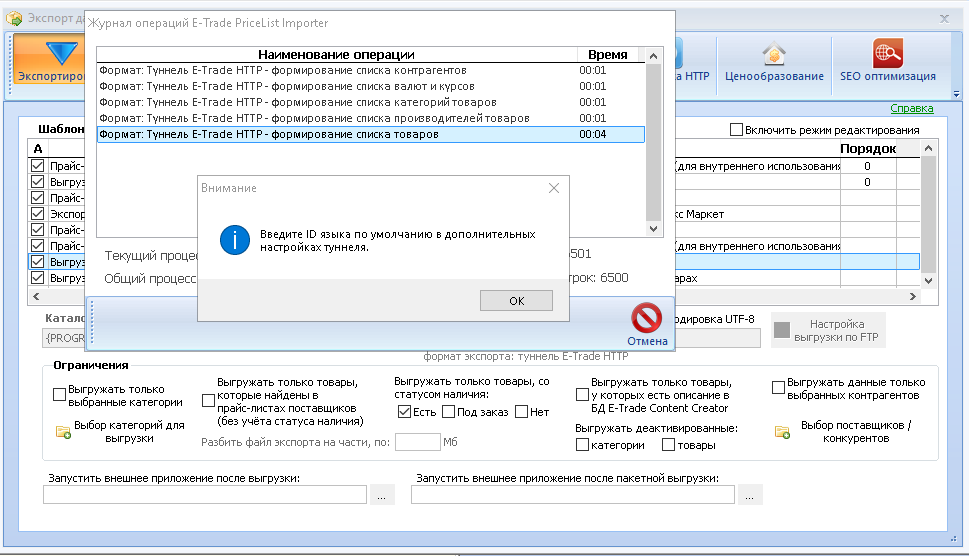This screenshot has width=969, height=556.
Task: Click the templates list scroll left arrow
Action: click(x=36, y=297)
